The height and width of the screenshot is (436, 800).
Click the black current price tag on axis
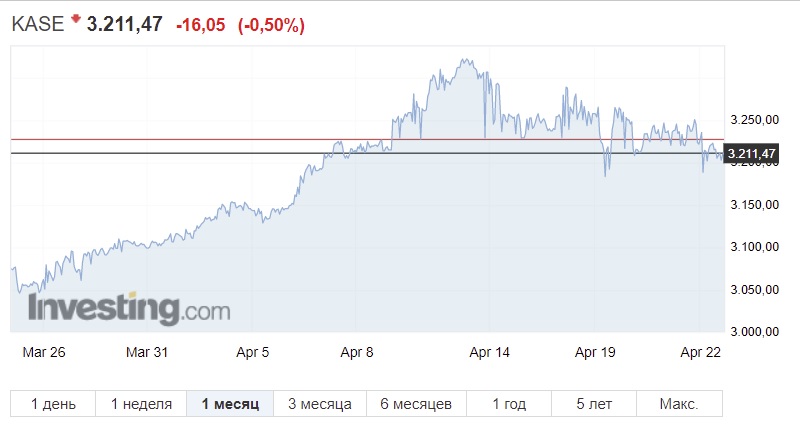coord(751,154)
